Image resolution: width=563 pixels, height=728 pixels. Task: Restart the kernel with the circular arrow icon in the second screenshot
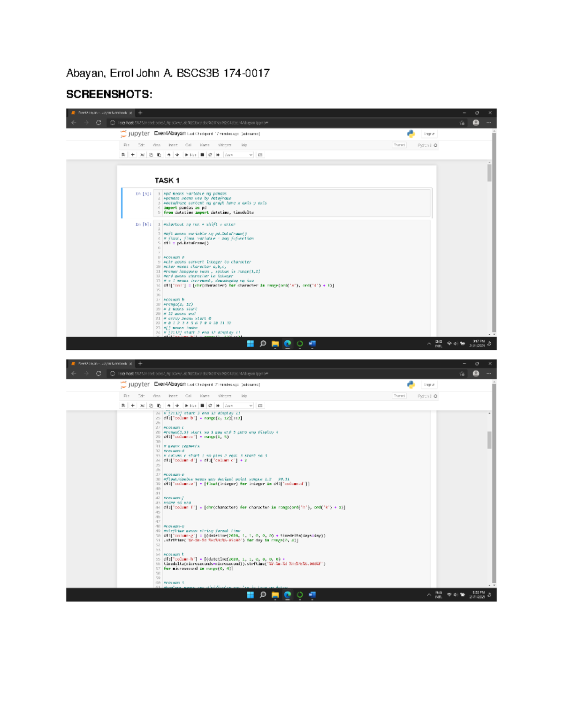[x=210, y=405]
